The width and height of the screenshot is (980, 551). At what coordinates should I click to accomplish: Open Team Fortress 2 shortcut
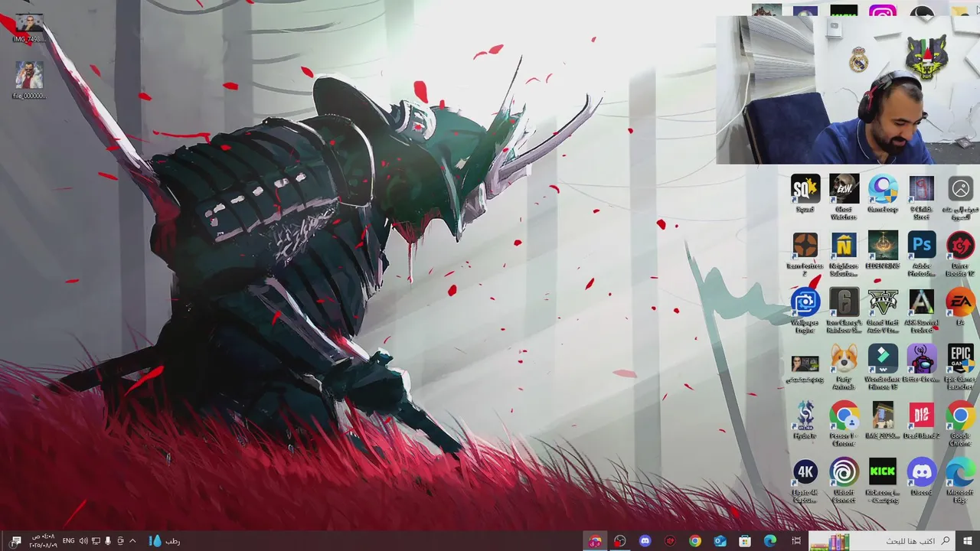tap(805, 254)
